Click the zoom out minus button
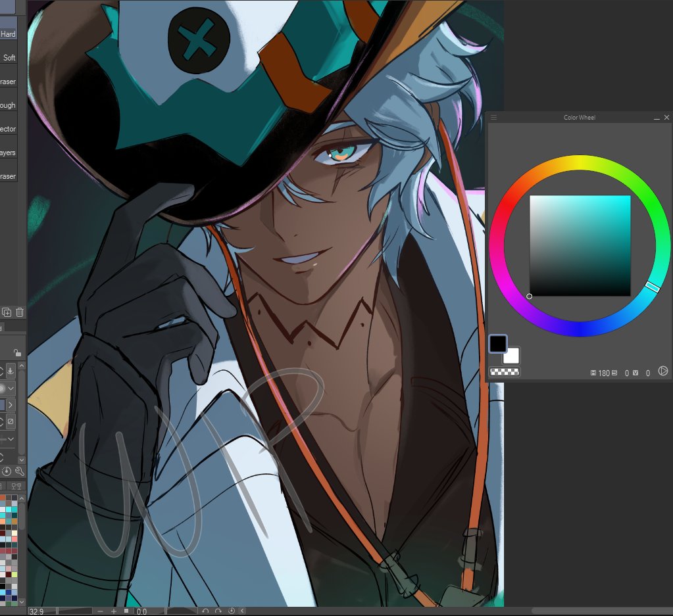 (101, 610)
